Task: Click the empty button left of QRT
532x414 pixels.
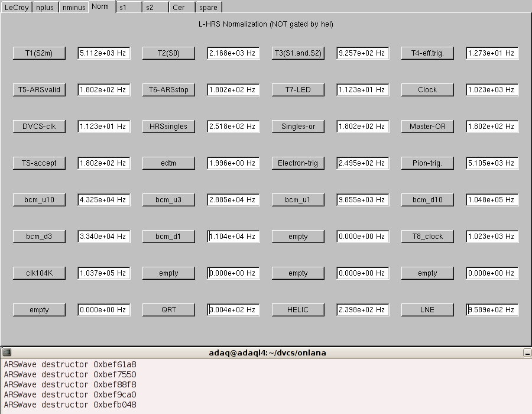Action: coord(39,309)
